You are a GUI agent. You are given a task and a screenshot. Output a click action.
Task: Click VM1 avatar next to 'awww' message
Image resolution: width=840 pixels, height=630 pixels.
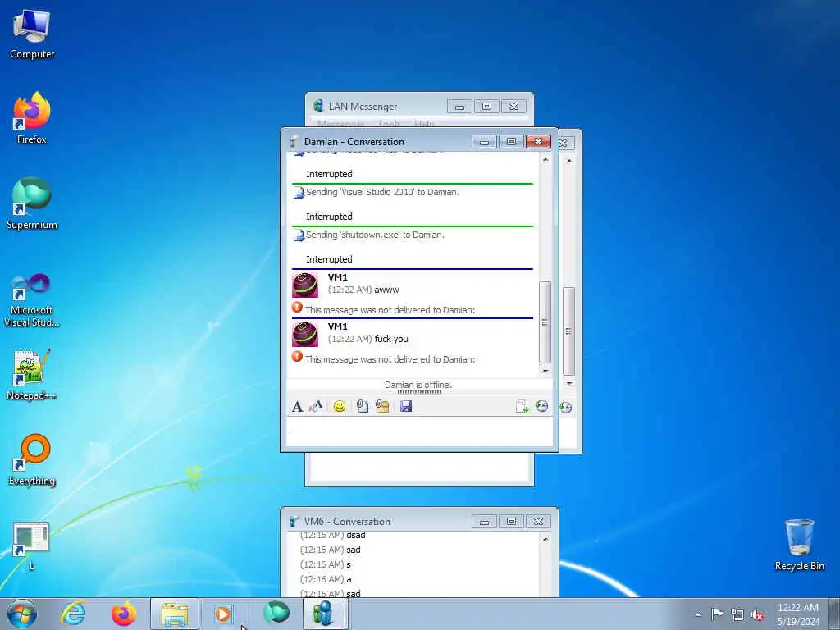[x=305, y=285]
